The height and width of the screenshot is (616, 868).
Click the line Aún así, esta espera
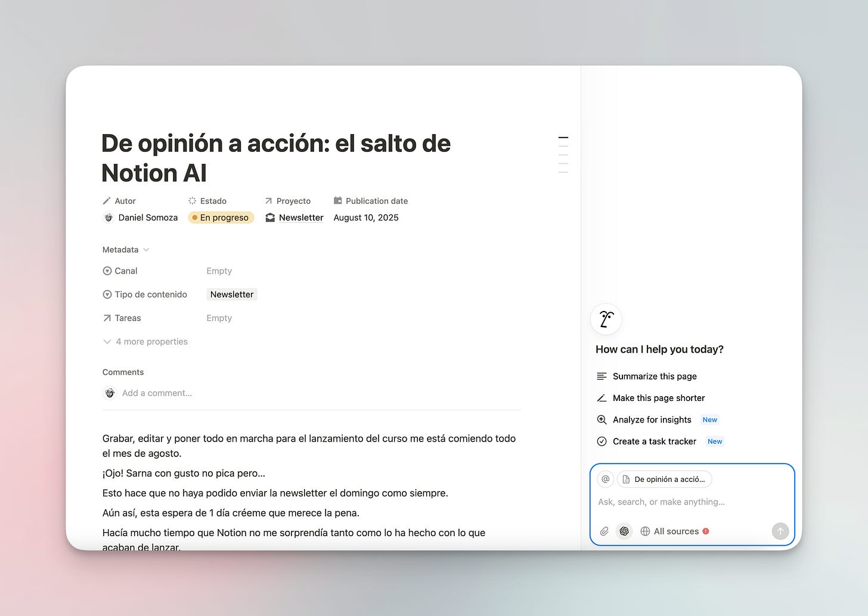231,513
